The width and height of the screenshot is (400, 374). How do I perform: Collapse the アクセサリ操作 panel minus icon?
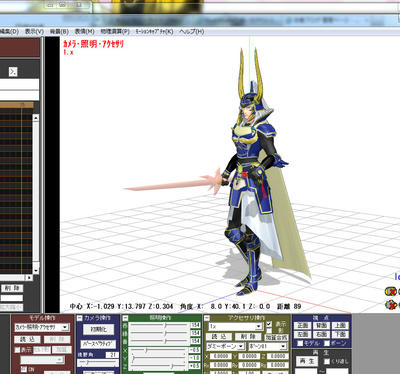coord(207,318)
